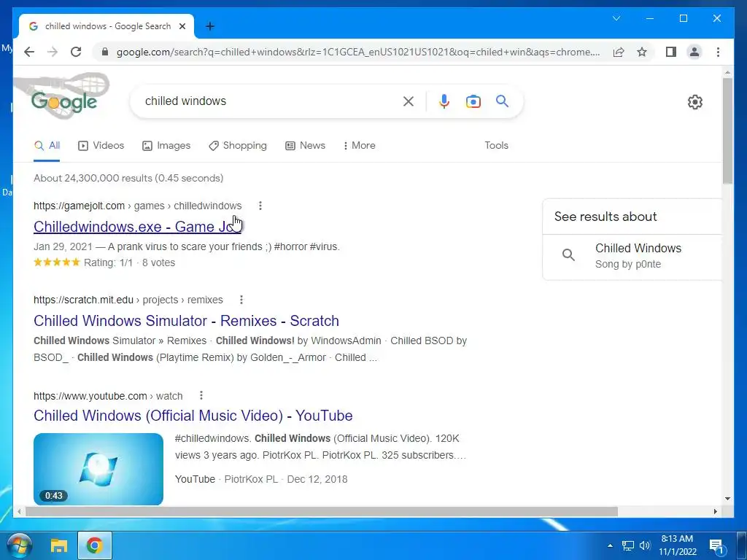747x560 pixels.
Task: Click the www.youtube.com › watch breadcrumb text
Action: click(x=108, y=396)
